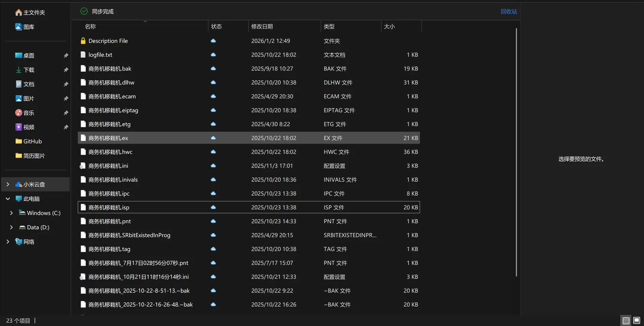Click the modified date 2026/1/2 12:49
The width and height of the screenshot is (644, 326).
pos(271,41)
